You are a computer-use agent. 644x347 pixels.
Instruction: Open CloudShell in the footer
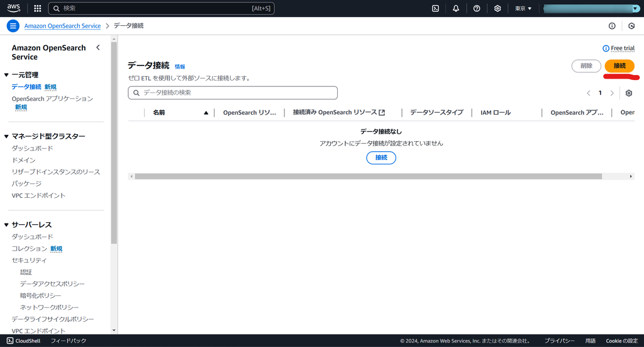pos(24,341)
